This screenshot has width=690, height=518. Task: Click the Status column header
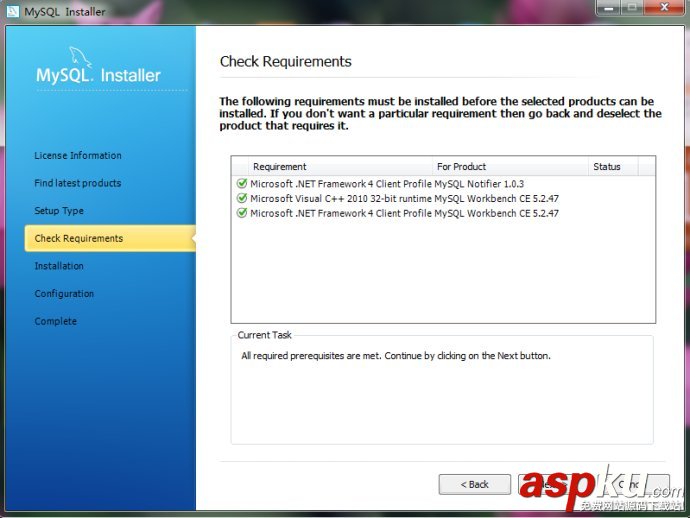point(613,167)
